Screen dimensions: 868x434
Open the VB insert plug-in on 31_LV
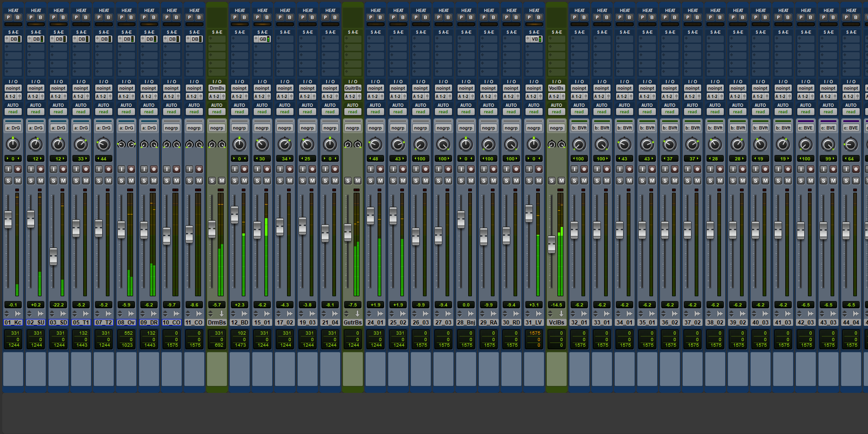point(534,39)
